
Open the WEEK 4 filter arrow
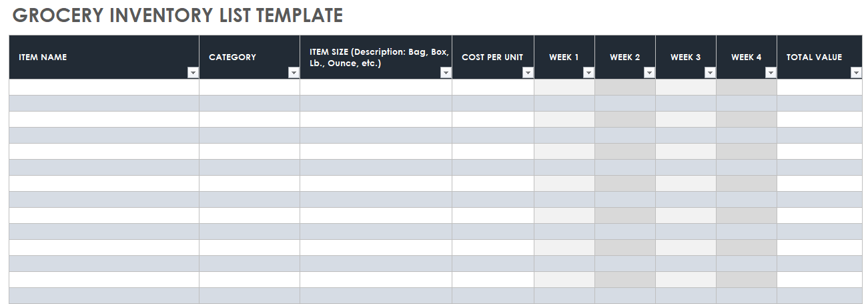tap(771, 73)
